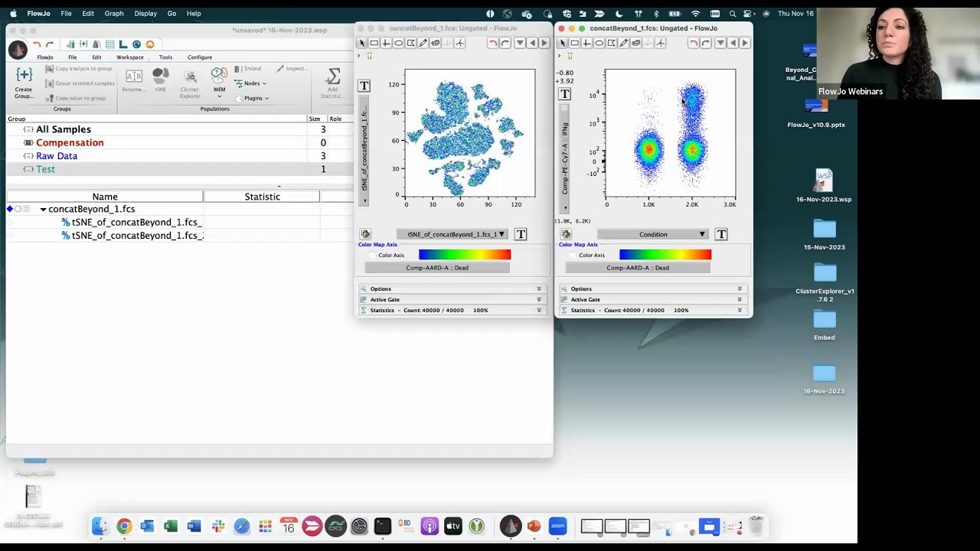
Task: Select the quadrant gate tool in right plot window
Action: tap(586, 43)
